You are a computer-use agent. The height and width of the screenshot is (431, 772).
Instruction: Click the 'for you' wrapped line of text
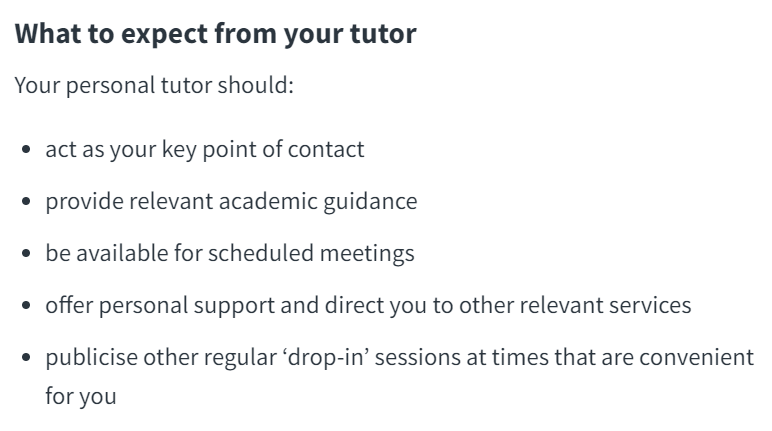click(x=81, y=397)
